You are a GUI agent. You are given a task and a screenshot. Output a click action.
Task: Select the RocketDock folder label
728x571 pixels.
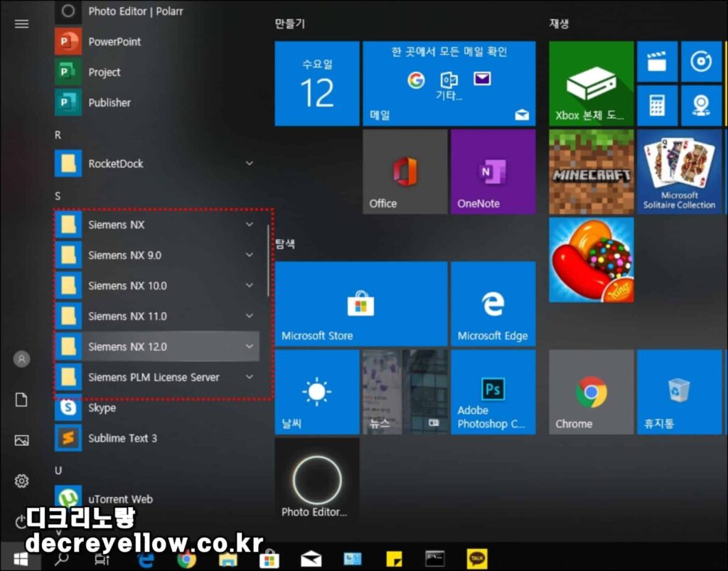(x=116, y=164)
